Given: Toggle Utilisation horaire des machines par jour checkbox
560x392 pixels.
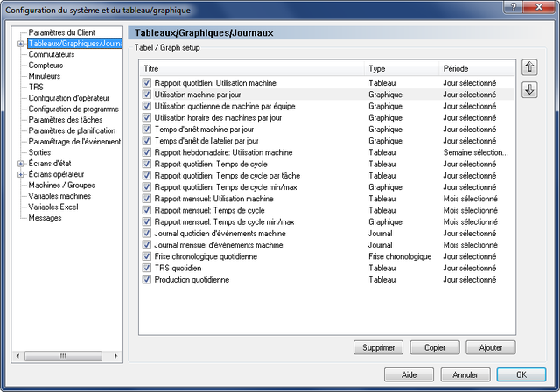Looking at the screenshot, I should (x=146, y=117).
